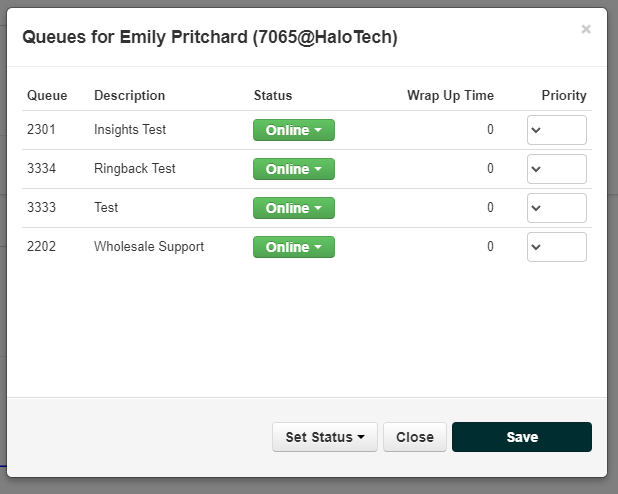
Task: Expand priority select for Insights Test queue
Action: 557,130
